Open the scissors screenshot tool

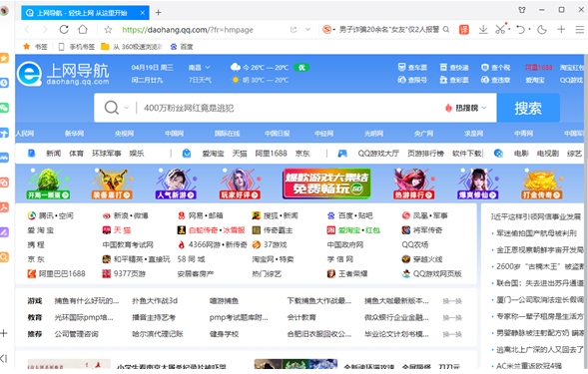pyautogui.click(x=500, y=29)
